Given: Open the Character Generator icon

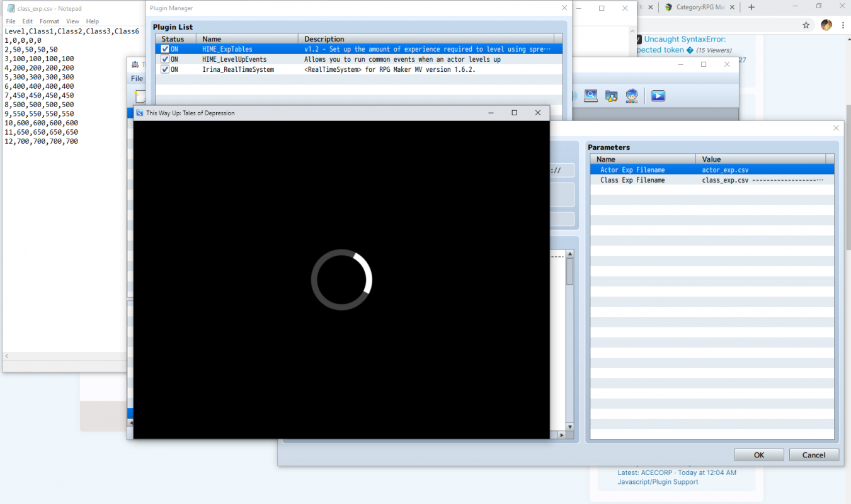Looking at the screenshot, I should tap(632, 96).
